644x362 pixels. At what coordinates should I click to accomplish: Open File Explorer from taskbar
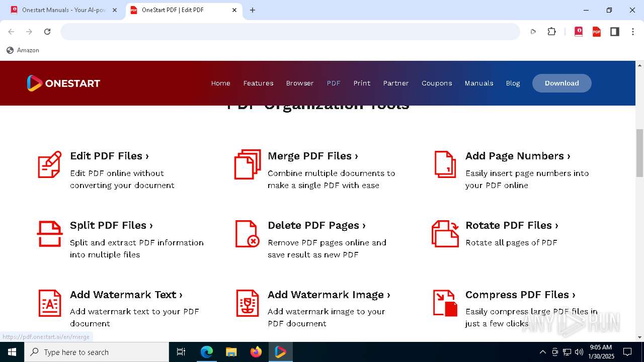point(231,352)
